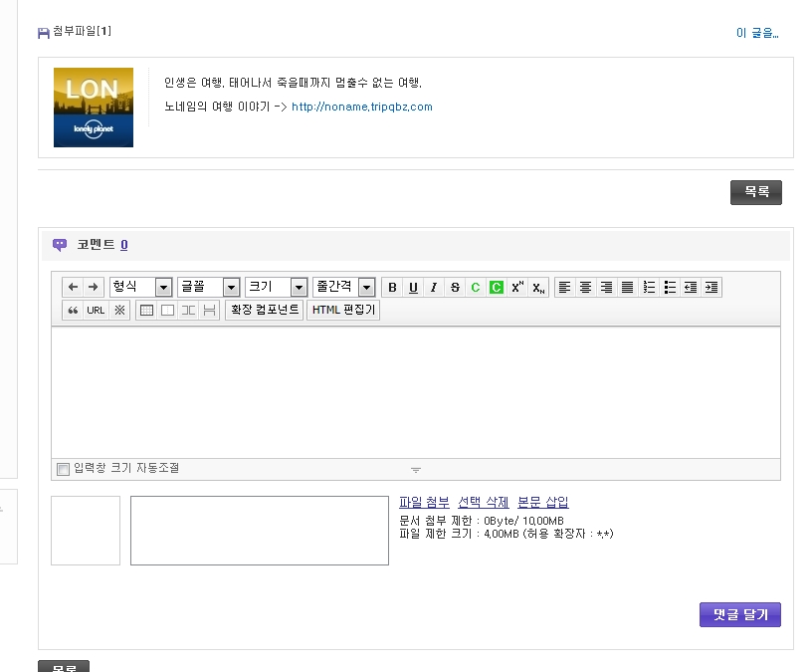Click the 목록 button below signature
Viewport: 810px width, 672px height.
click(x=756, y=192)
